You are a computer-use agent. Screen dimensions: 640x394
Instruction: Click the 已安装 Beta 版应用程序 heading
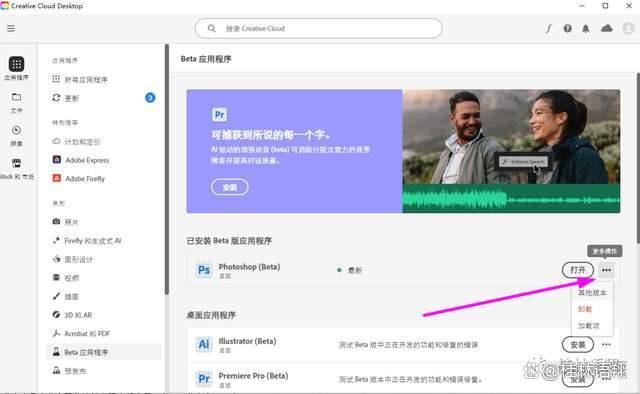[229, 241]
